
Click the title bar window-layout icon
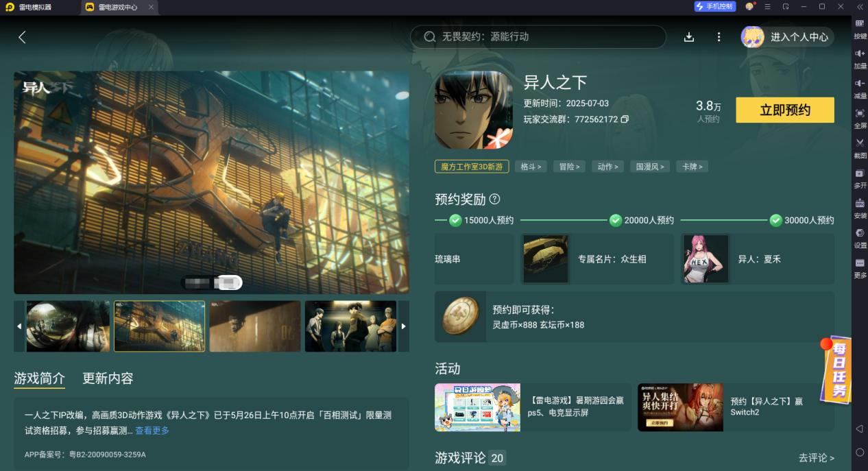pos(786,7)
